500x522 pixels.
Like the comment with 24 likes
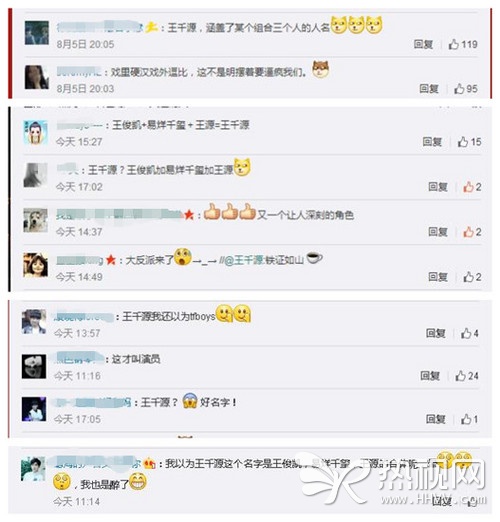[461, 376]
